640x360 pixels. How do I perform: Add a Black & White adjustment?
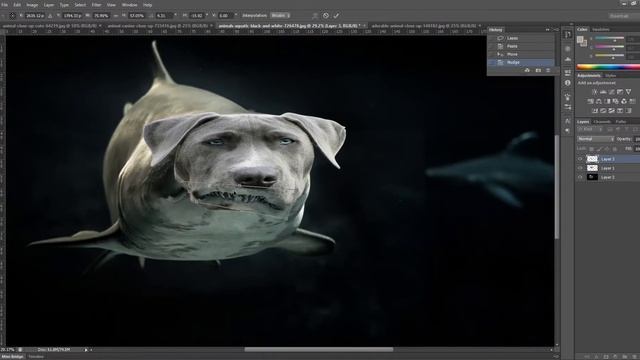pyautogui.click(x=607, y=101)
